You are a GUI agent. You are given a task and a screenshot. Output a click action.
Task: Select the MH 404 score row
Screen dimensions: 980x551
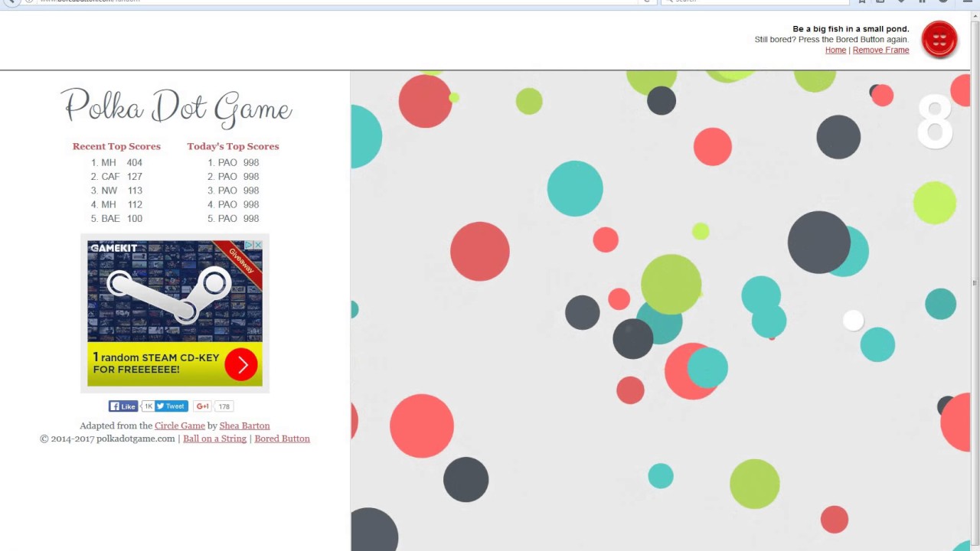116,162
